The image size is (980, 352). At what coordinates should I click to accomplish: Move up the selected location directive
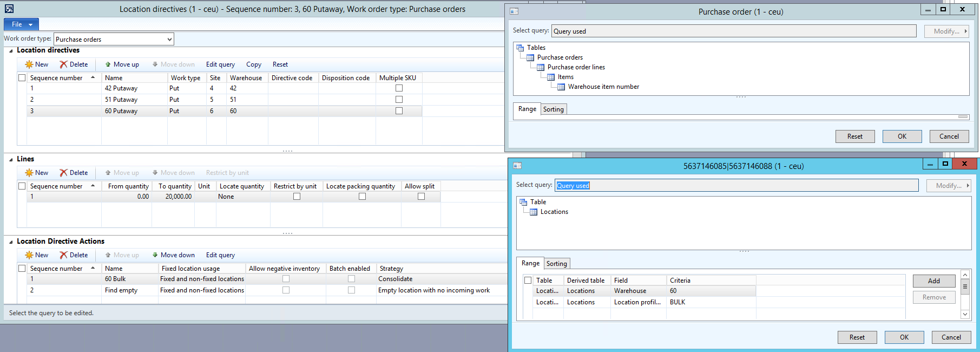(122, 64)
